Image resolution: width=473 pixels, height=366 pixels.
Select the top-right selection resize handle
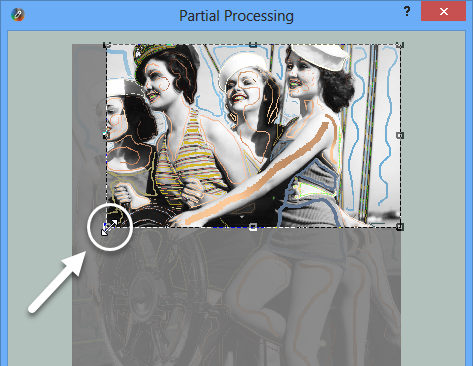(x=400, y=44)
